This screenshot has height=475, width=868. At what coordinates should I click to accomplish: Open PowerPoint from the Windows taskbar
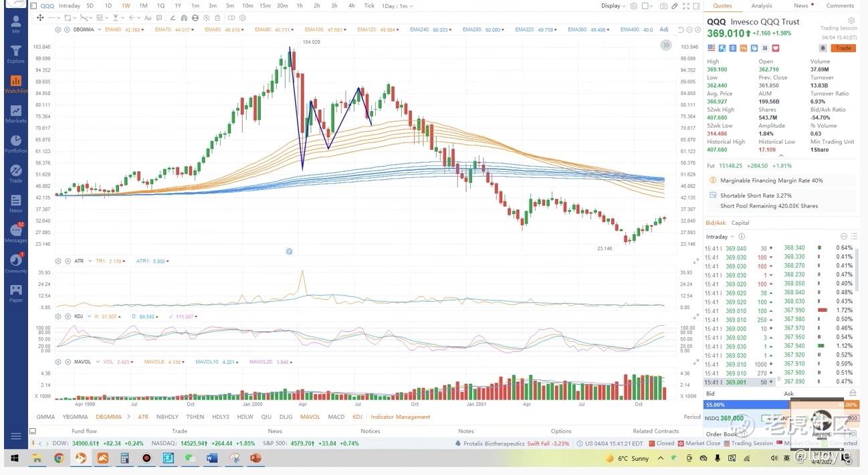tap(255, 458)
